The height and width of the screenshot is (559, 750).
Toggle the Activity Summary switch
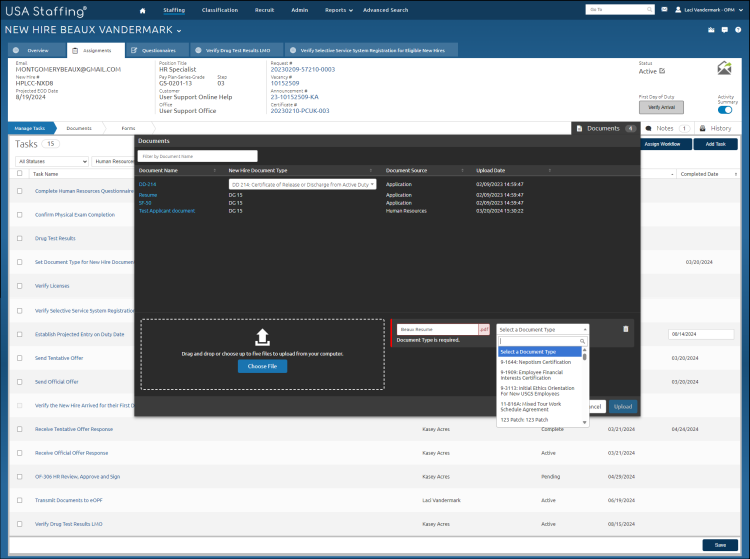point(725,110)
